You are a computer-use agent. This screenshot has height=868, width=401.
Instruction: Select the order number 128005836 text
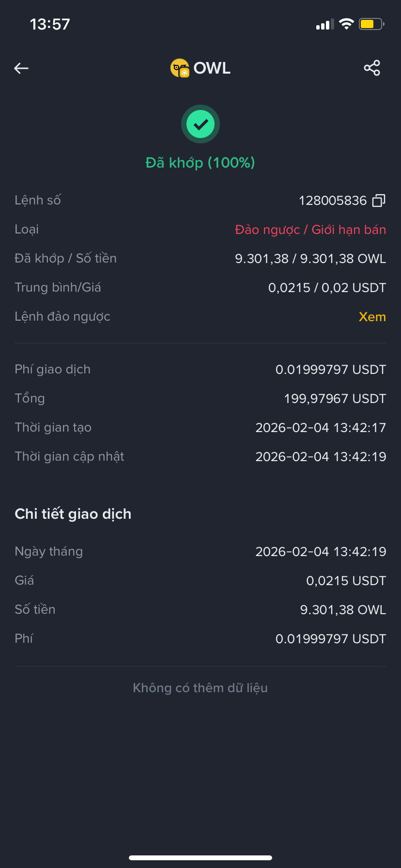333,201
